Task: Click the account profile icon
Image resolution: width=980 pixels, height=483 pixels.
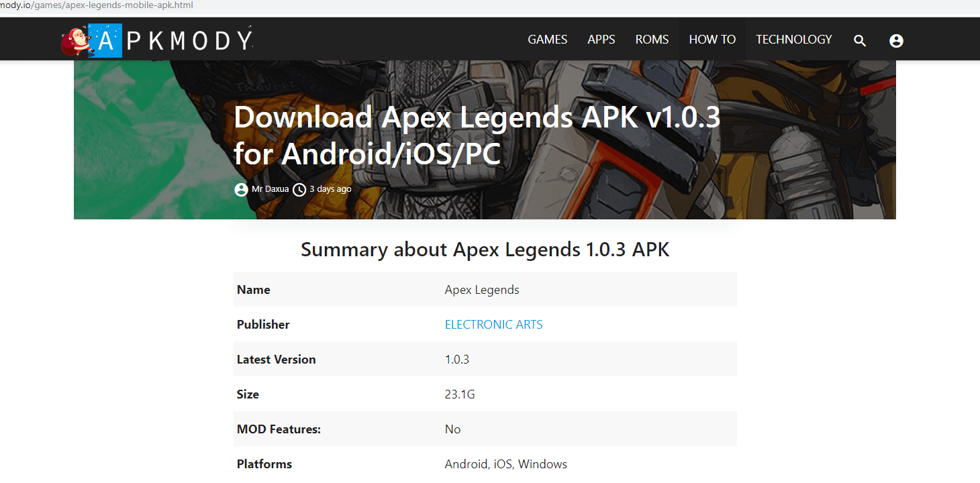Action: [x=896, y=40]
